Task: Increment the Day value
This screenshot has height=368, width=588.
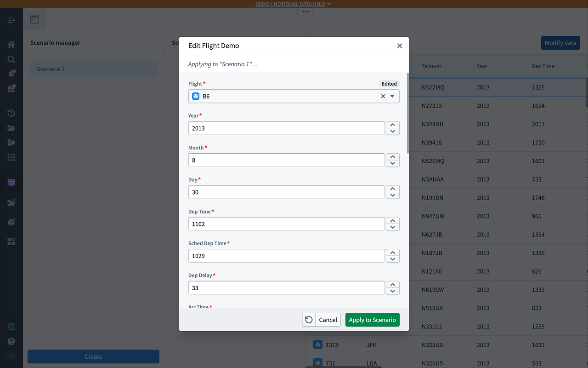Action: click(x=392, y=189)
